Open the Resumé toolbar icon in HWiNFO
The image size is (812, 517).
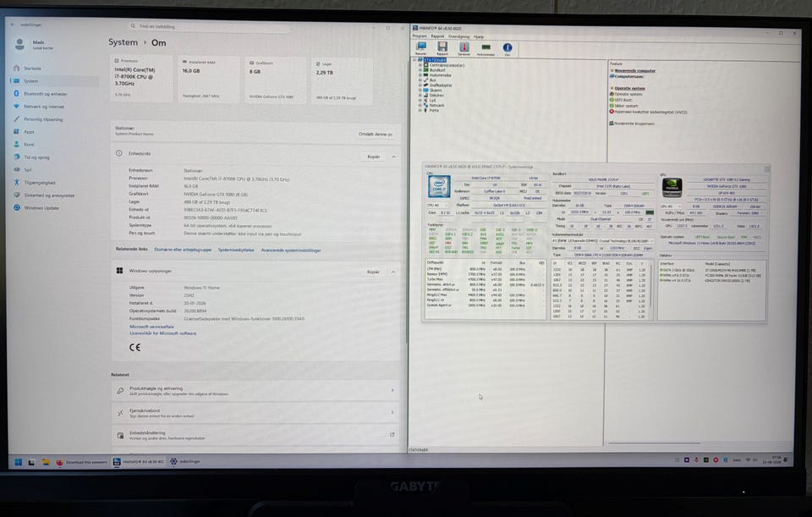point(420,48)
